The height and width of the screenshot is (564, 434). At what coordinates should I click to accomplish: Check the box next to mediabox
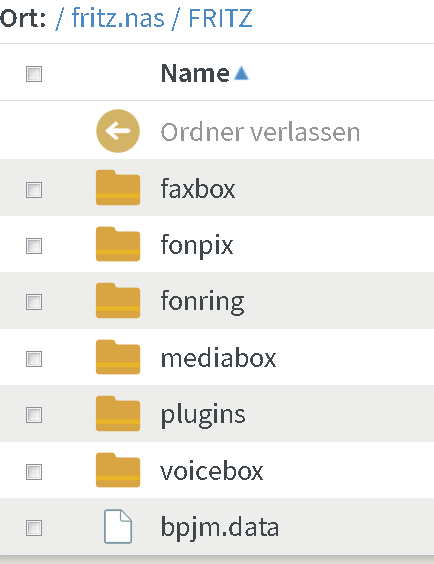(x=34, y=359)
